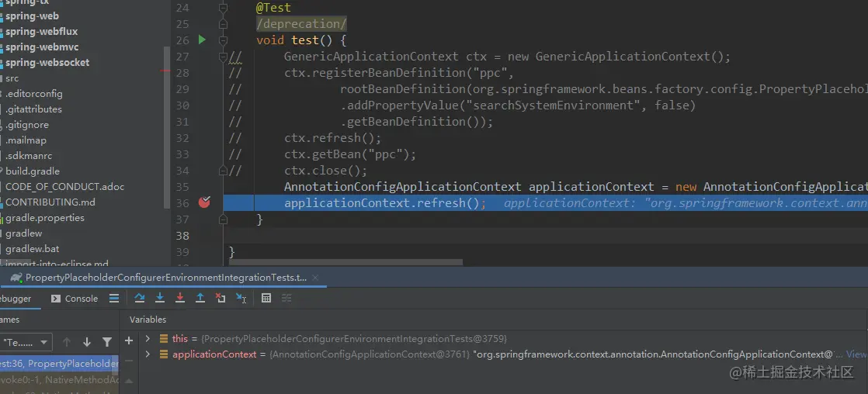
Task: Open the thread selector dropdown
Action: pyautogui.click(x=26, y=342)
